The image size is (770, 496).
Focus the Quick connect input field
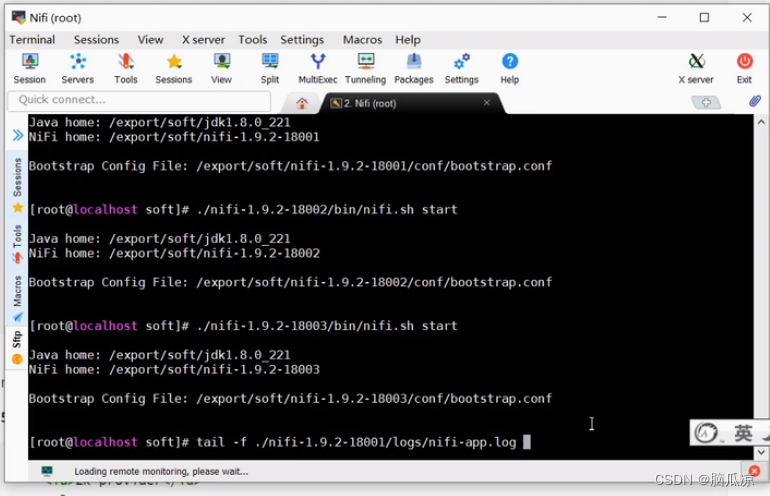click(x=139, y=100)
